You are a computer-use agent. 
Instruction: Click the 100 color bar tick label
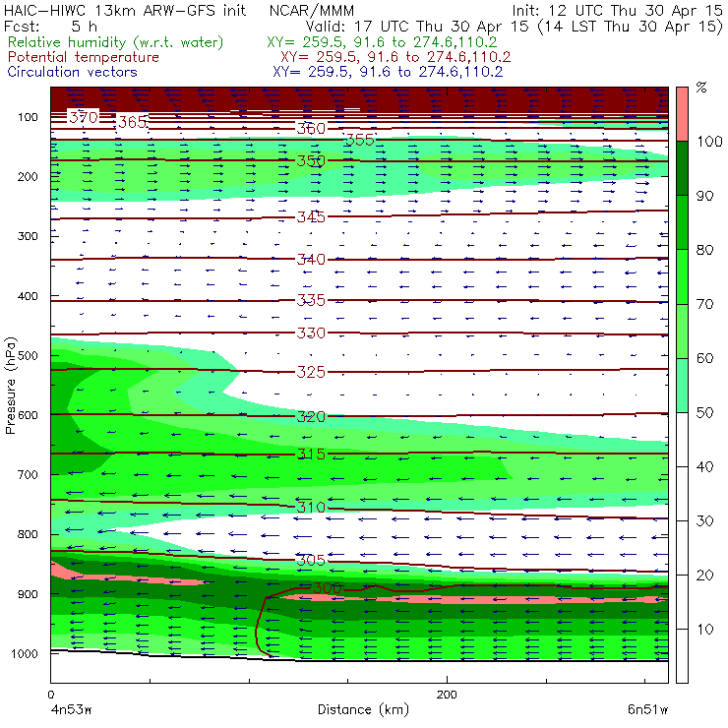[709, 141]
